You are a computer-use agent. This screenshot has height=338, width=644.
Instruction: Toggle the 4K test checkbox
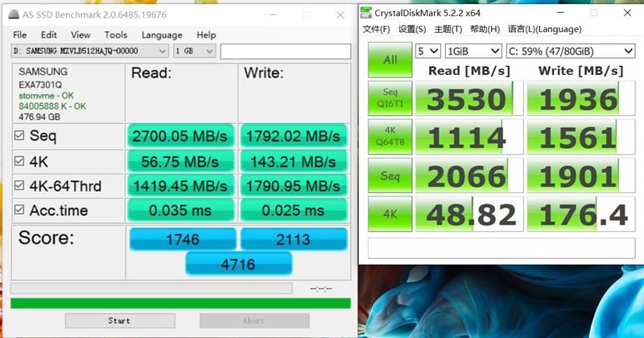(x=19, y=161)
